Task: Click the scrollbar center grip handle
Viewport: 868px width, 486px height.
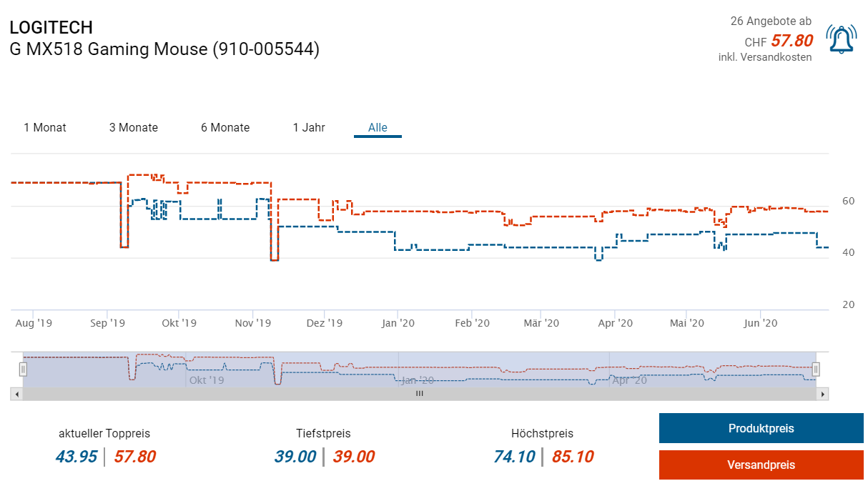Action: pos(420,394)
